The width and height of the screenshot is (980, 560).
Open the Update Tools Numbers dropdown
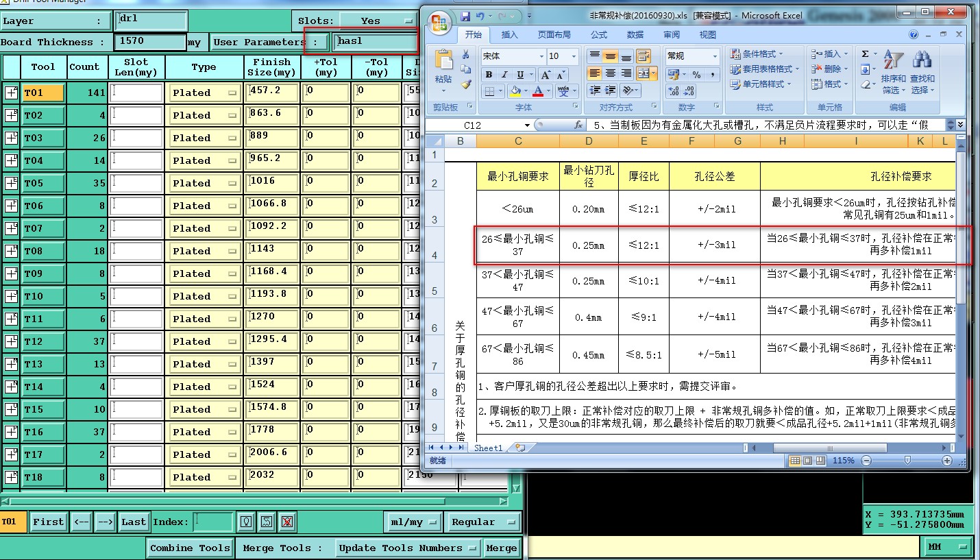(x=408, y=548)
